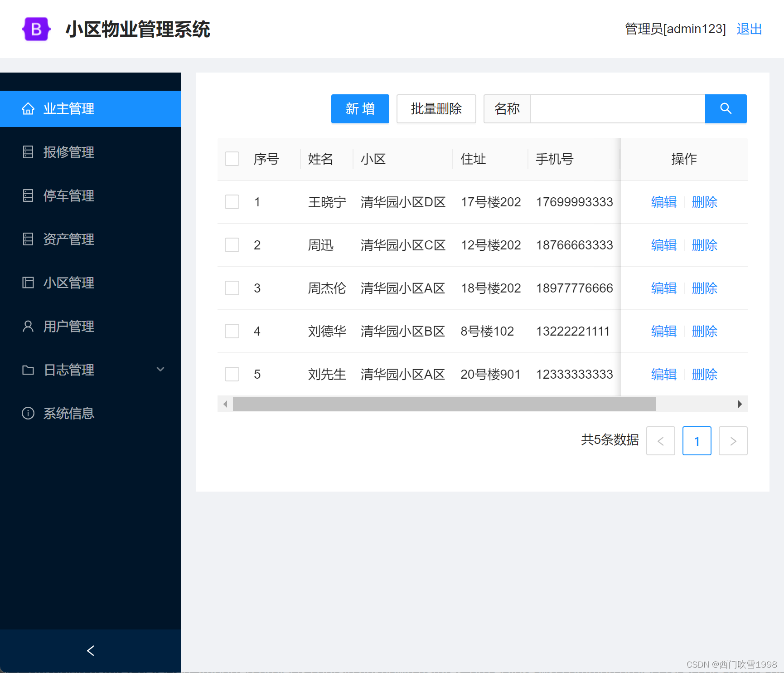Click the purple Bootstrap logo icon
784x673 pixels.
pos(36,29)
